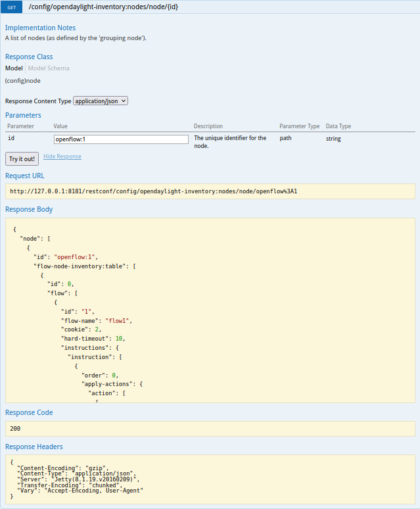Screen dimensions: 420x509
Task: Click inside the Response Body JSON panel
Action: pos(210,310)
